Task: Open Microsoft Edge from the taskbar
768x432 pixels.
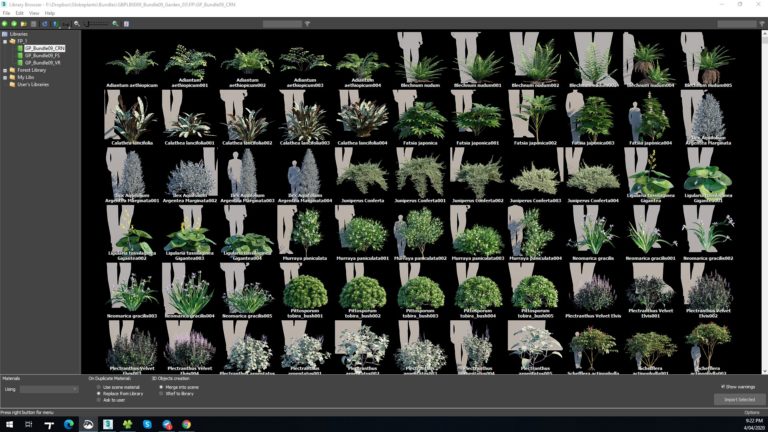Action: point(69,424)
